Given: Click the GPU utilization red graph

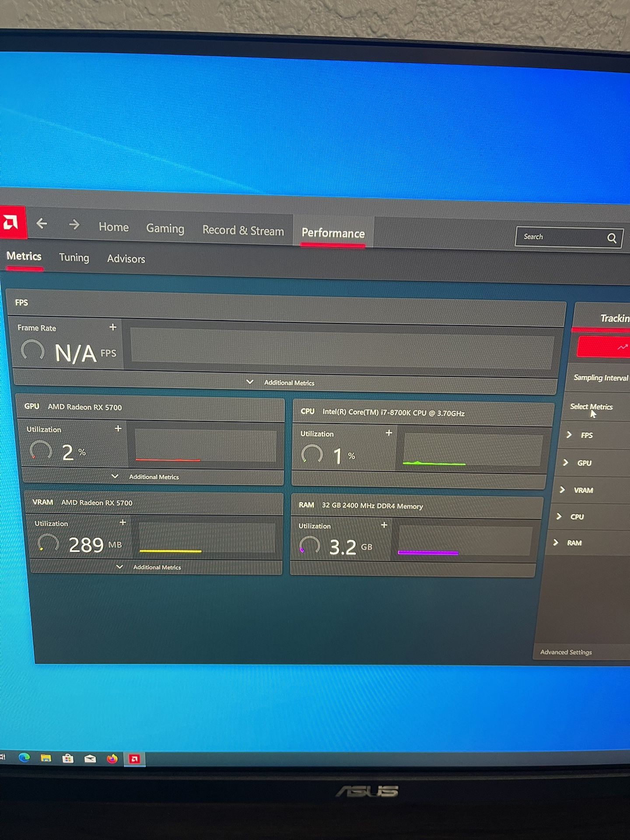Looking at the screenshot, I should click(206, 446).
